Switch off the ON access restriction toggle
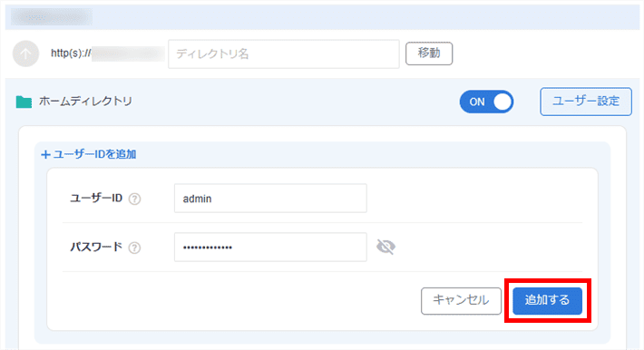 pos(486,102)
